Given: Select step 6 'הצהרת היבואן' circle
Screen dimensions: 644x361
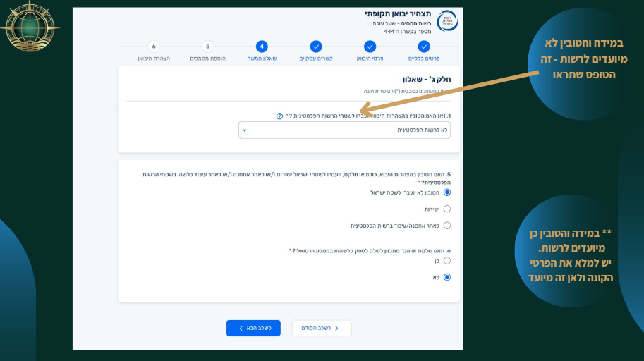Looking at the screenshot, I should pyautogui.click(x=154, y=47).
